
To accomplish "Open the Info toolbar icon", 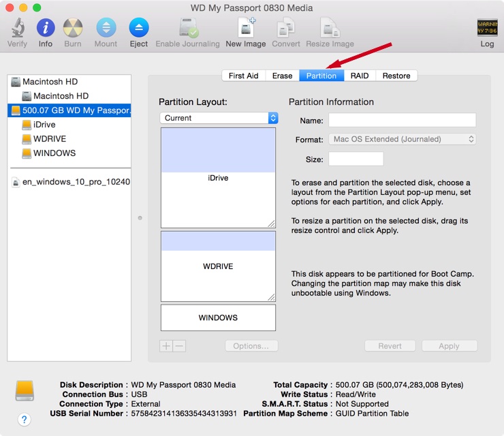I will 46,28.
